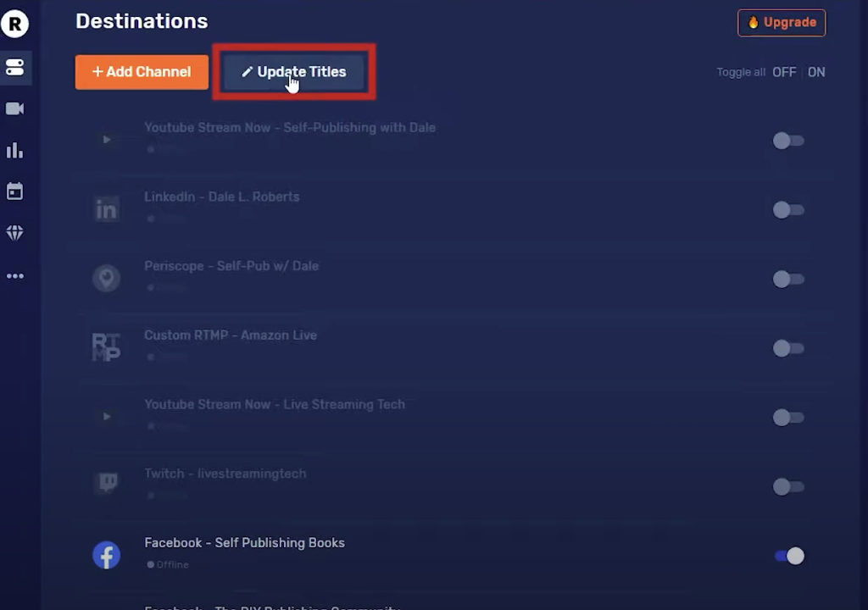Click the Twitch icon for livestreamingtech
Viewport: 868px width, 610px height.
[x=106, y=482]
